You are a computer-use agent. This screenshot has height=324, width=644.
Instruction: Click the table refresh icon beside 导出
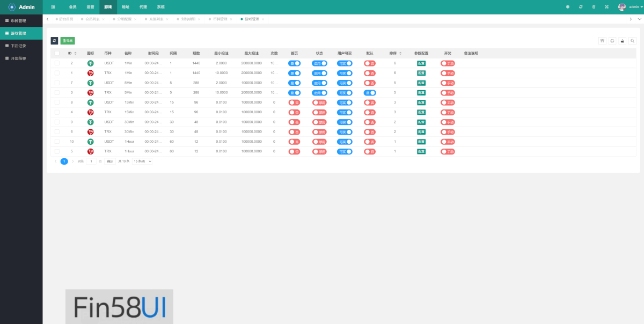pos(54,41)
